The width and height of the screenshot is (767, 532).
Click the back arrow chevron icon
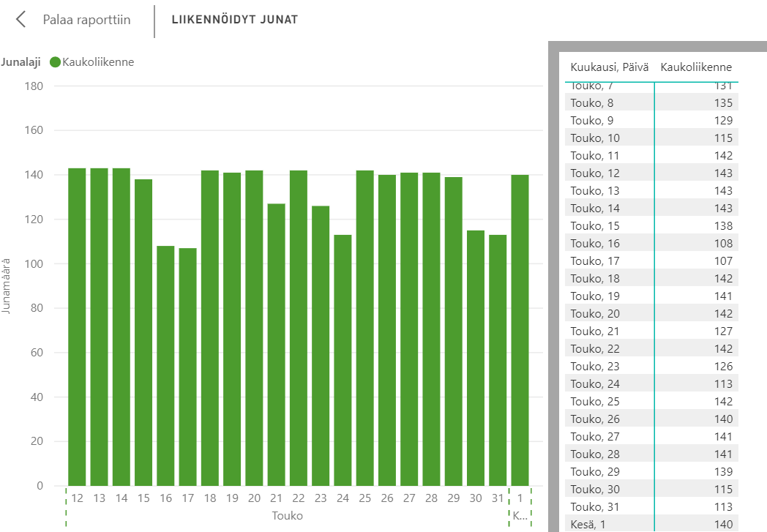(x=21, y=20)
